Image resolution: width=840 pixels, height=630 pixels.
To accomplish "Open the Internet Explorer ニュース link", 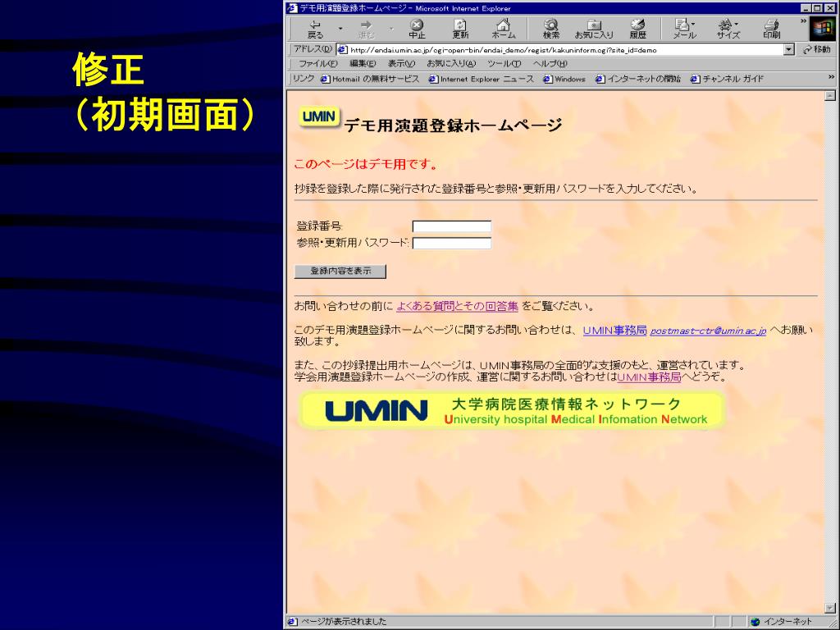I will point(481,79).
